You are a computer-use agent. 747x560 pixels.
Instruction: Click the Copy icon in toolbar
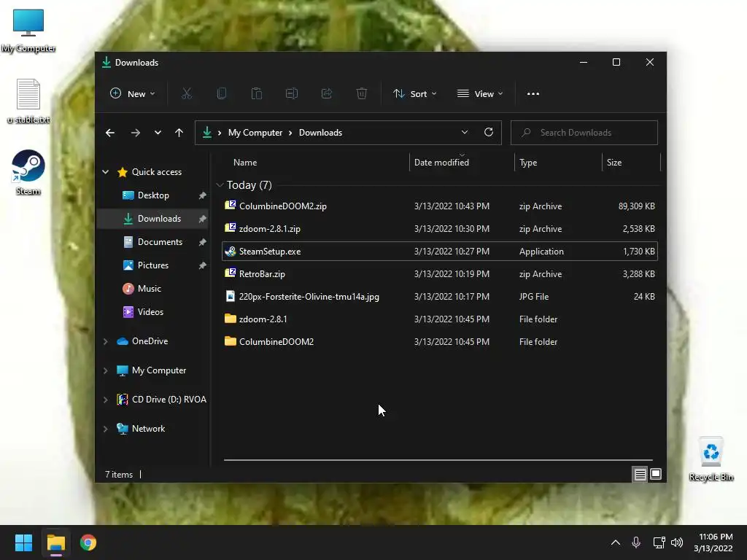222,94
